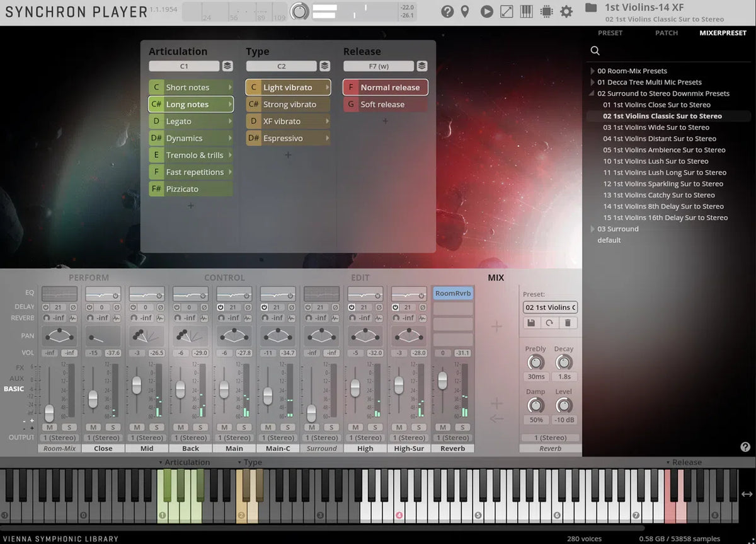Click the keyboard view icon in the top bar

point(527,11)
